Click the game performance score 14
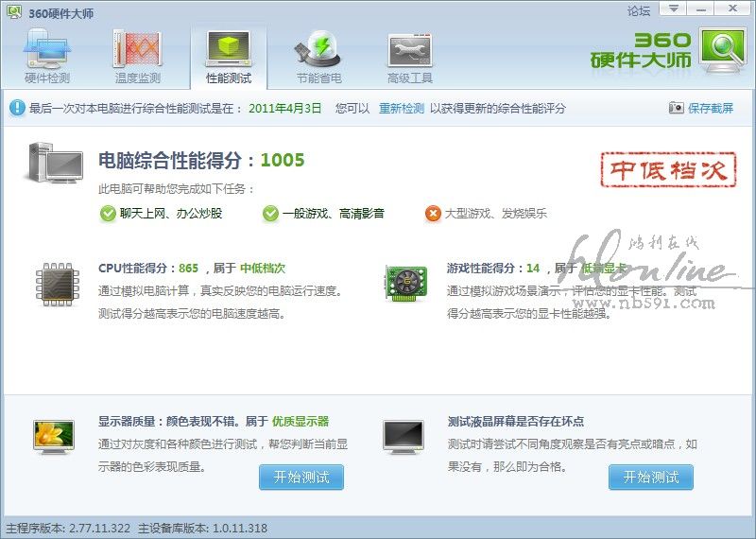 (x=533, y=269)
